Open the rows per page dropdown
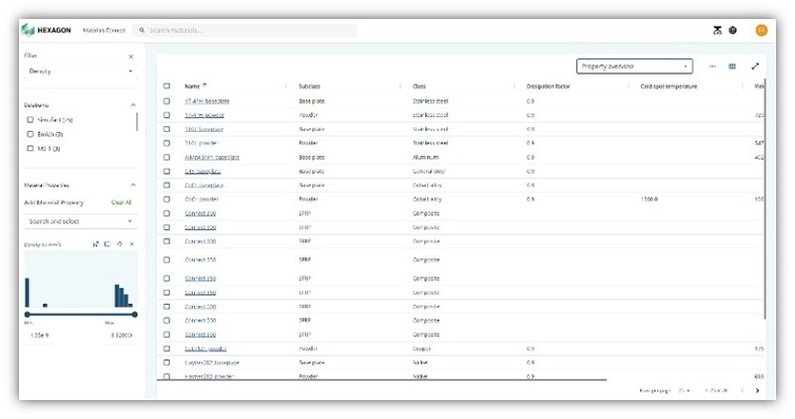Image resolution: width=795 pixels, height=419 pixels. [684, 391]
